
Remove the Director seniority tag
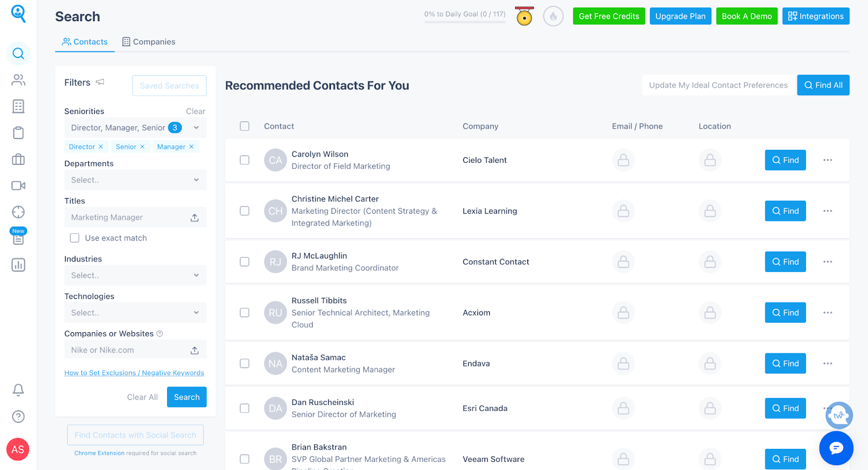101,147
